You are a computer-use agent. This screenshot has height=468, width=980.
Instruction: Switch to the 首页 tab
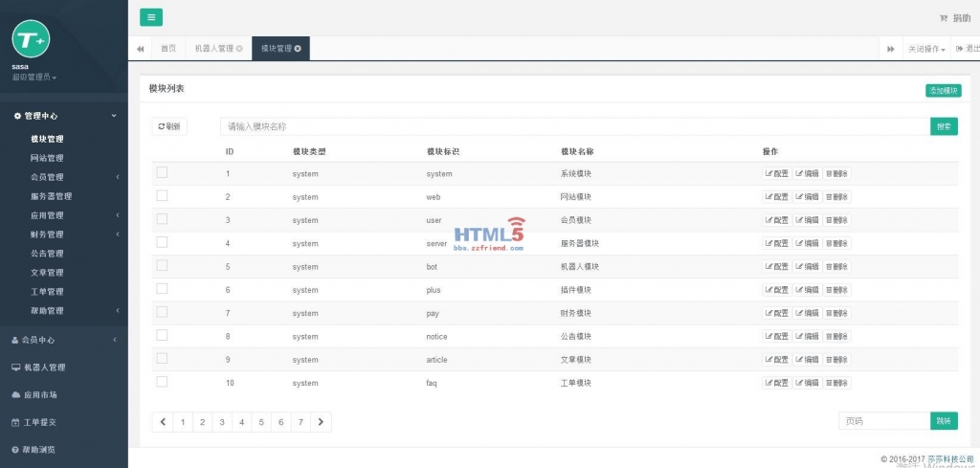click(168, 48)
